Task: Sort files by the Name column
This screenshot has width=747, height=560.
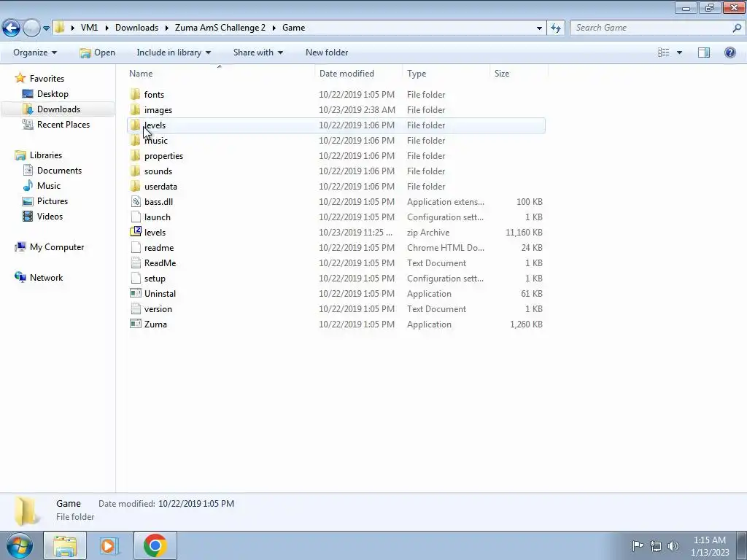Action: point(221,74)
